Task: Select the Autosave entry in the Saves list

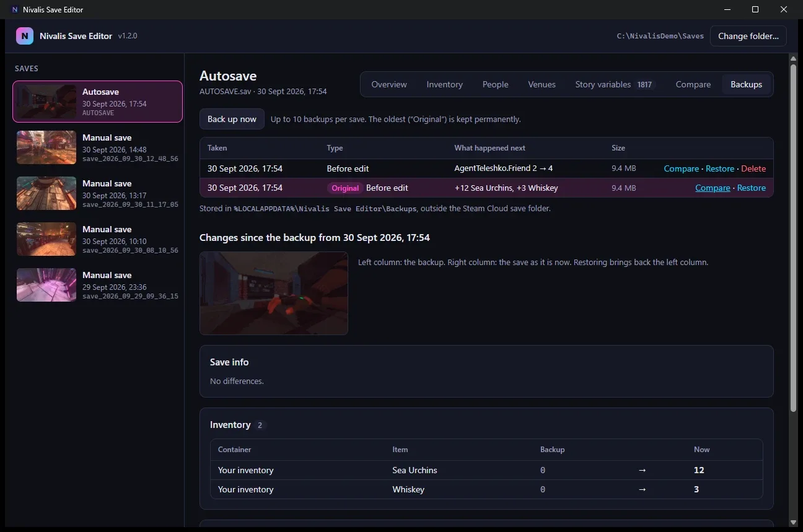Action: point(98,102)
